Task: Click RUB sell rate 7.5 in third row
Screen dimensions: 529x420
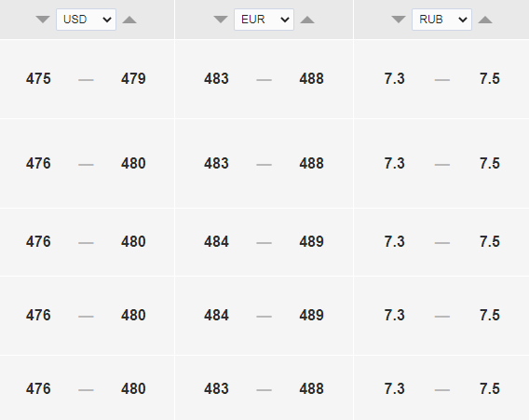Action: [490, 241]
